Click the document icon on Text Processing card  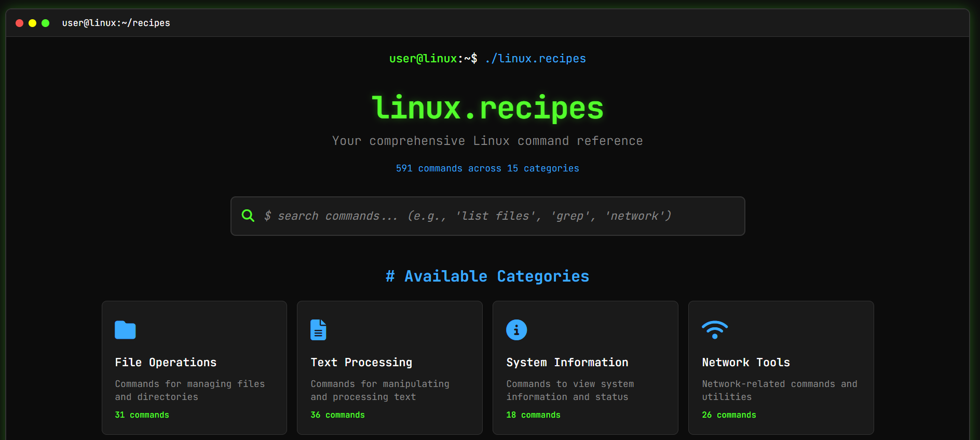pos(318,330)
